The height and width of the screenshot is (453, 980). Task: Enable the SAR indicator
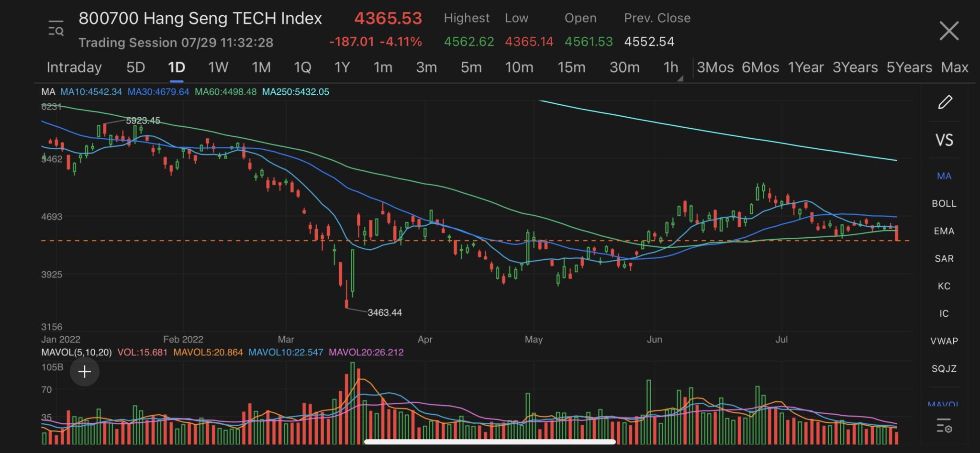point(944,259)
